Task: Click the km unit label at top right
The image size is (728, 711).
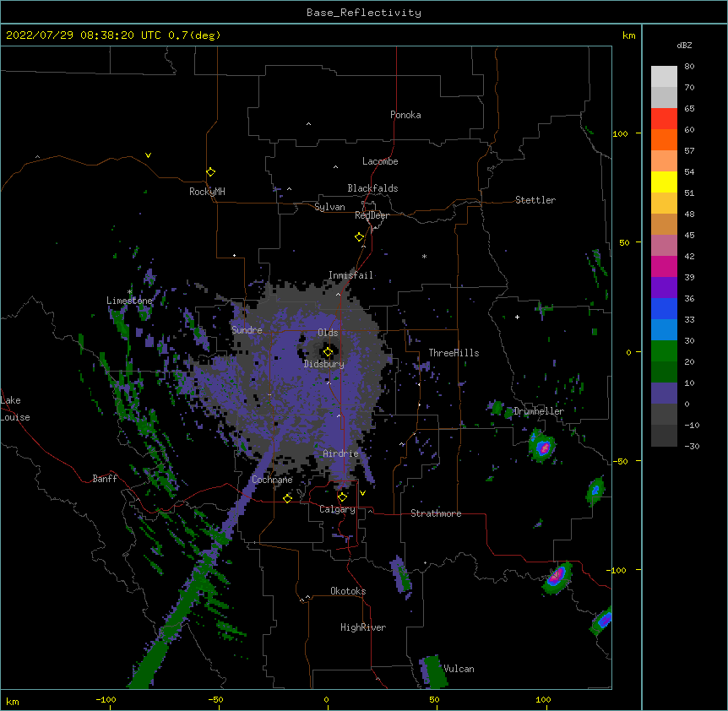Action: pyautogui.click(x=628, y=35)
